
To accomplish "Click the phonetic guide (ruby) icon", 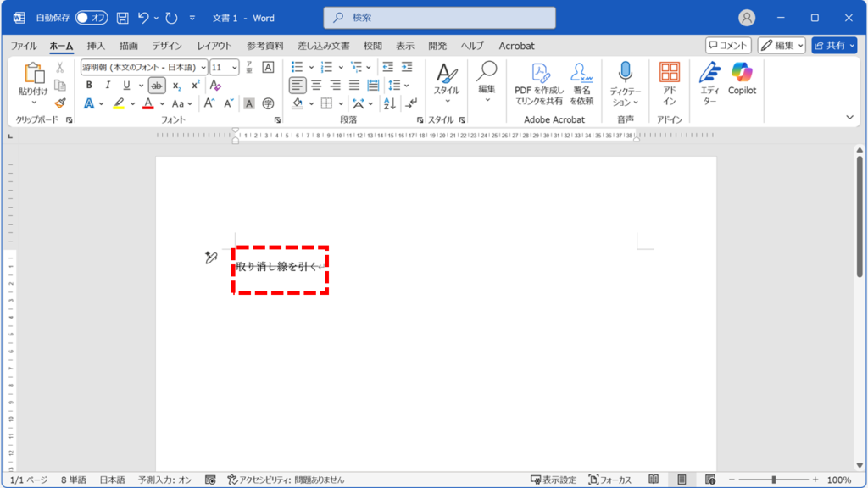I will (x=249, y=67).
